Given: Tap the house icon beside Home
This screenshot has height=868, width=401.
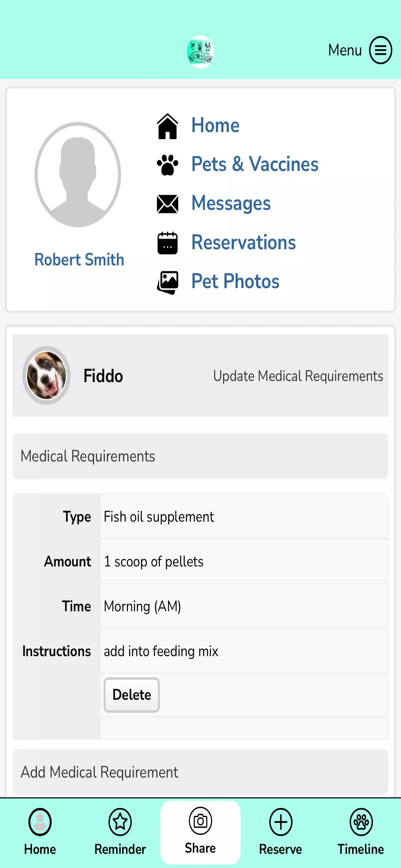Looking at the screenshot, I should (x=168, y=126).
